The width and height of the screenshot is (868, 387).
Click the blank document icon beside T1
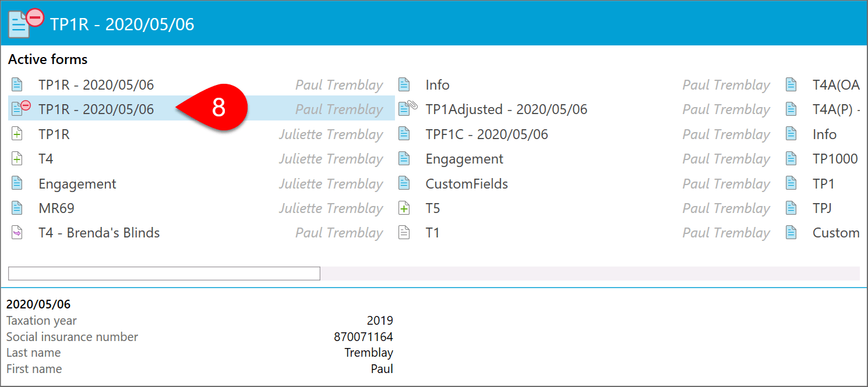click(x=404, y=232)
